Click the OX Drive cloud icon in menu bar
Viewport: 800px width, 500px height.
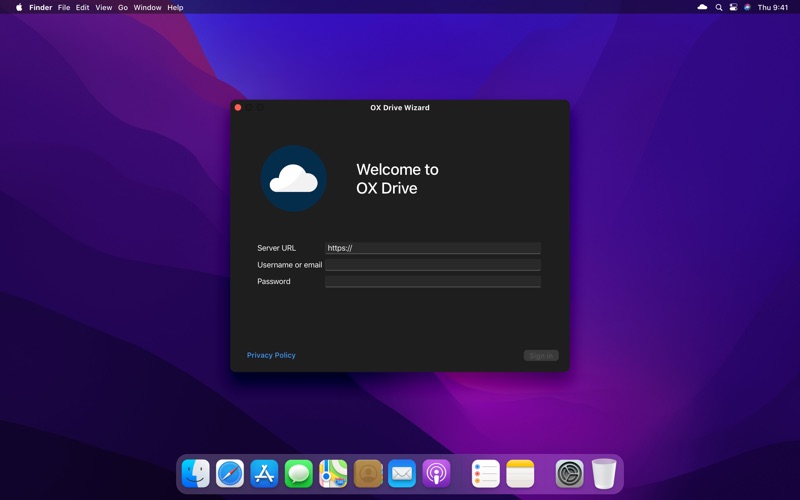pyautogui.click(x=702, y=7)
